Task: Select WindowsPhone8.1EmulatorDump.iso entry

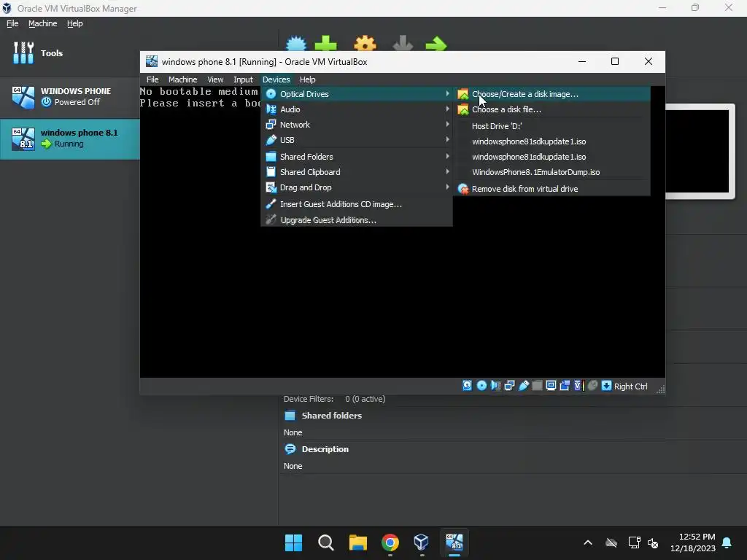Action: [551, 172]
